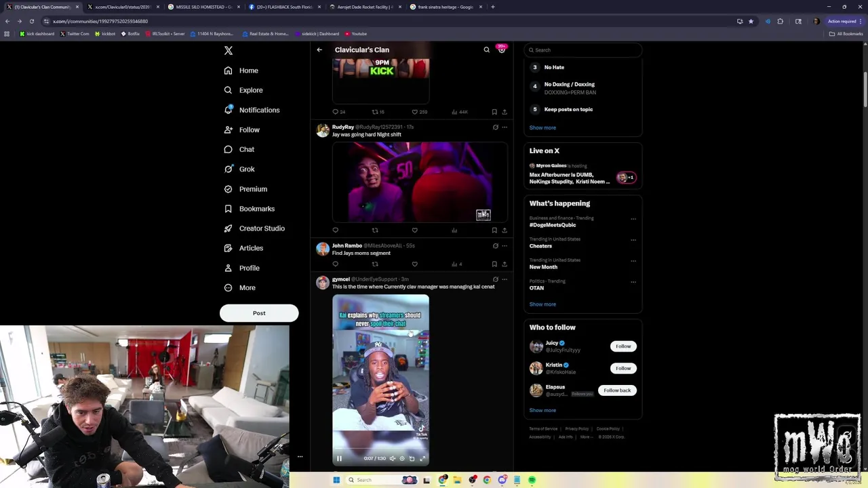Screen dimensions: 868x488
Task: Open File Explorer from taskbar
Action: (x=458, y=480)
